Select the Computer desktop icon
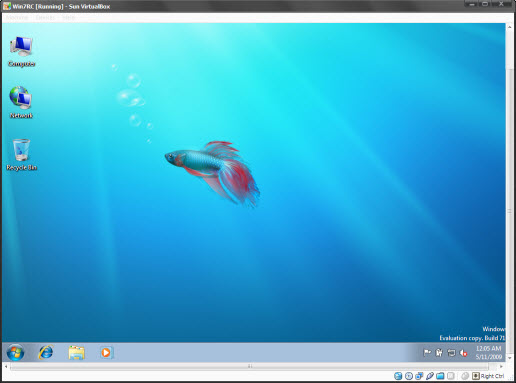The image size is (516, 383). 21,51
